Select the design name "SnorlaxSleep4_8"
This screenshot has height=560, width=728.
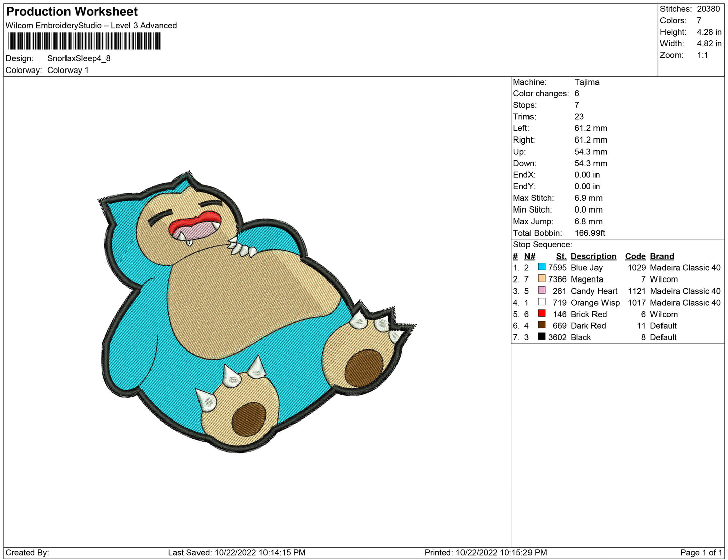pyautogui.click(x=79, y=58)
